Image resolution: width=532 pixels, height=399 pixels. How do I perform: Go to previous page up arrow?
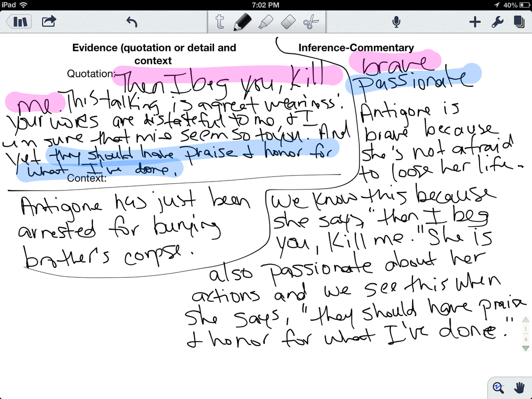(526, 319)
